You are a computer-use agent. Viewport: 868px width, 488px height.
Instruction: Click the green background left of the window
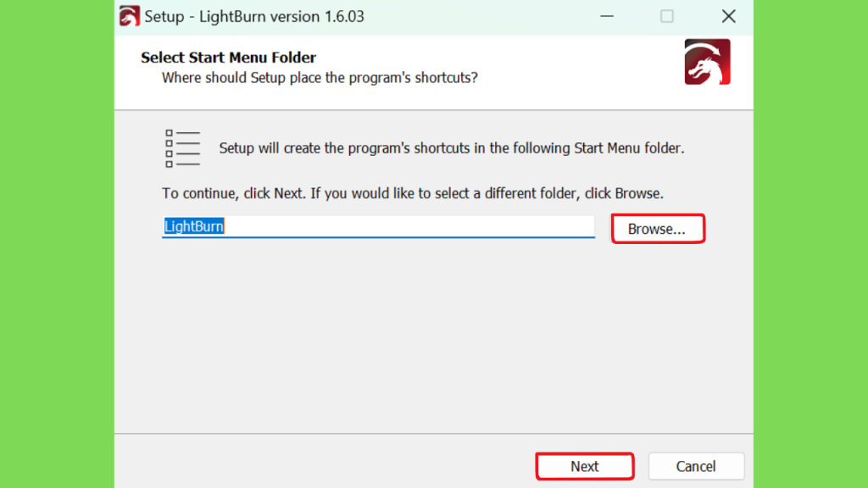point(57,244)
